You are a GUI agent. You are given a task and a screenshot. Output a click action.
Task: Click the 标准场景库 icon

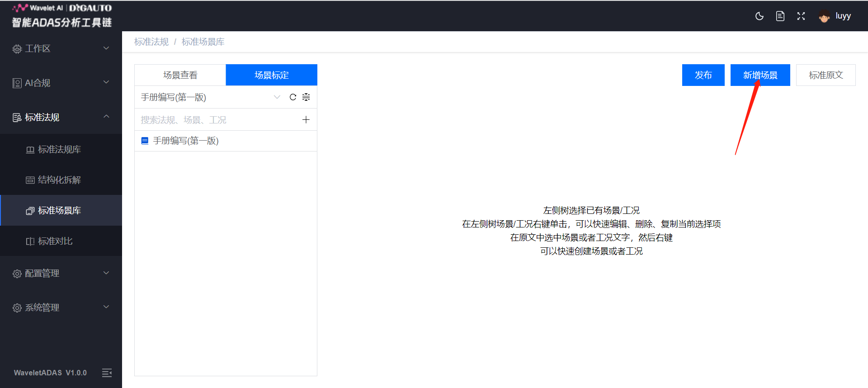point(30,211)
